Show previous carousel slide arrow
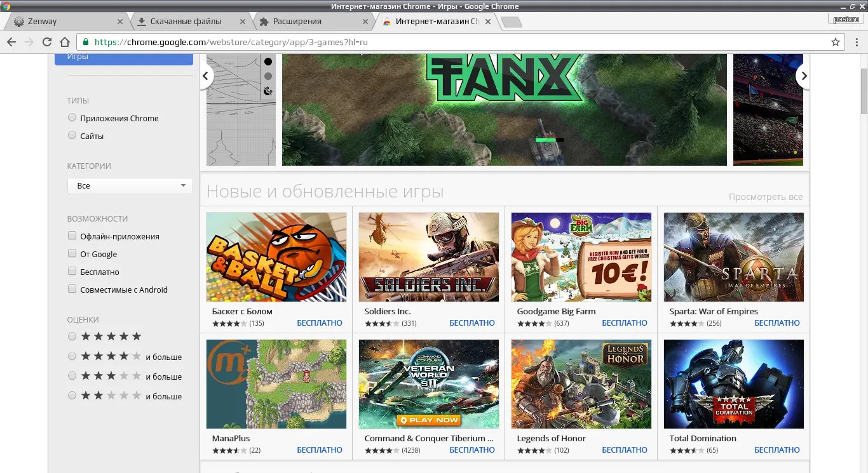This screenshot has width=868, height=473. click(206, 76)
